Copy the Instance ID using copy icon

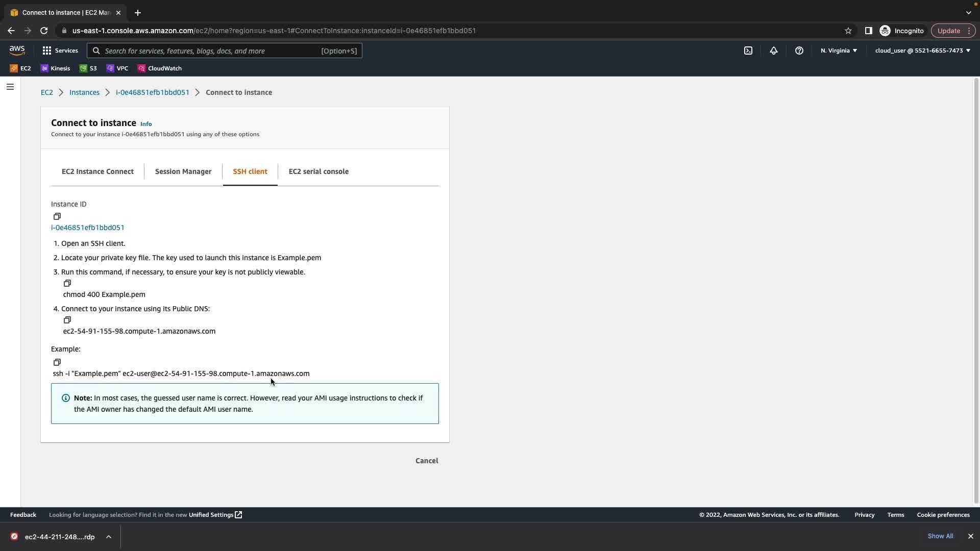(57, 216)
